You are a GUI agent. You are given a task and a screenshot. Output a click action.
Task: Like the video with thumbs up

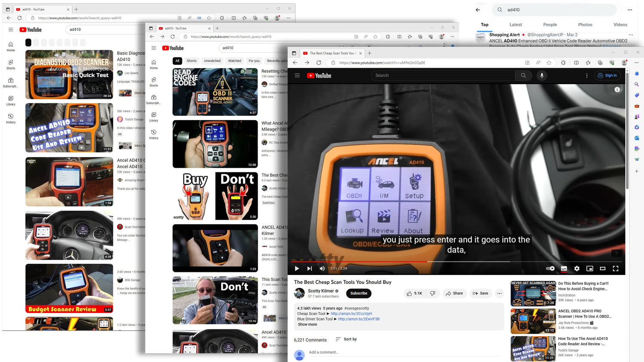pos(414,293)
